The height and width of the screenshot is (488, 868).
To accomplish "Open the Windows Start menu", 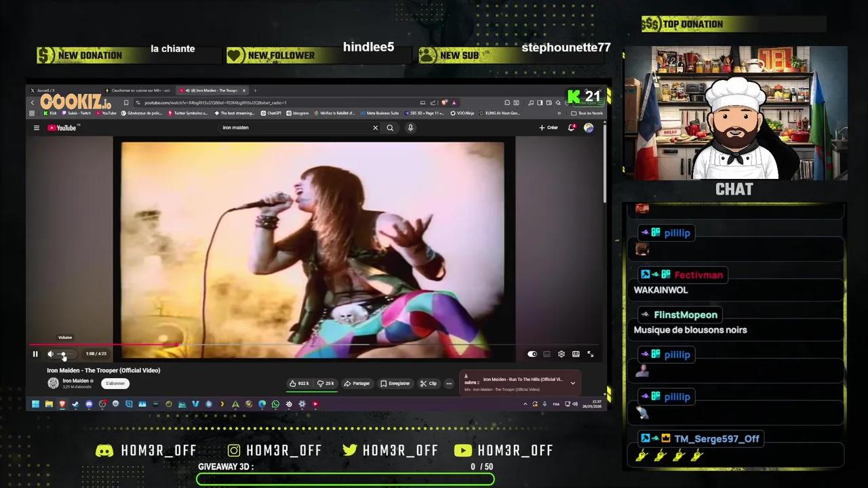I will [x=35, y=404].
